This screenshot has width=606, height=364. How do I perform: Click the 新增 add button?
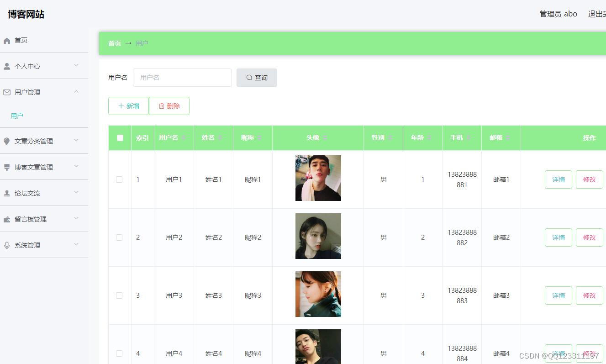pos(128,106)
